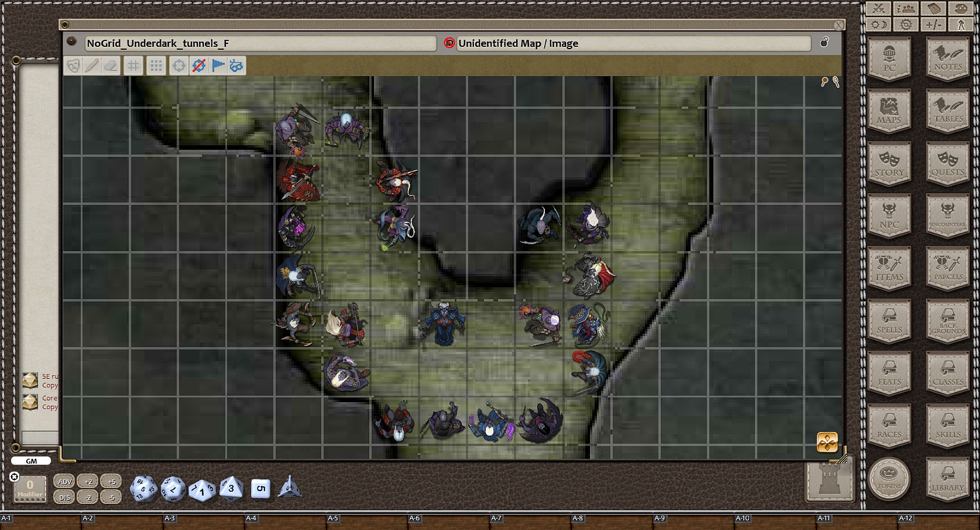Click hotkey slot A-6
The height and width of the screenshot is (530, 980).
tap(449, 522)
